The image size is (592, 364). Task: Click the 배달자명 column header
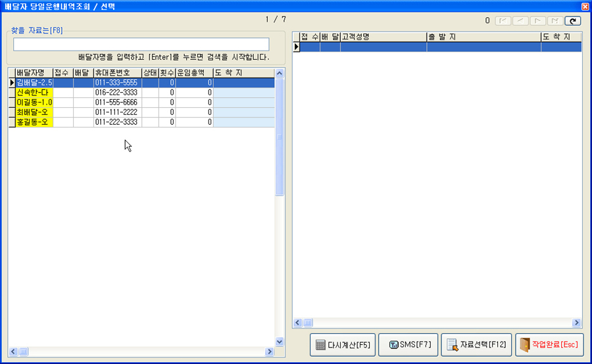point(34,73)
